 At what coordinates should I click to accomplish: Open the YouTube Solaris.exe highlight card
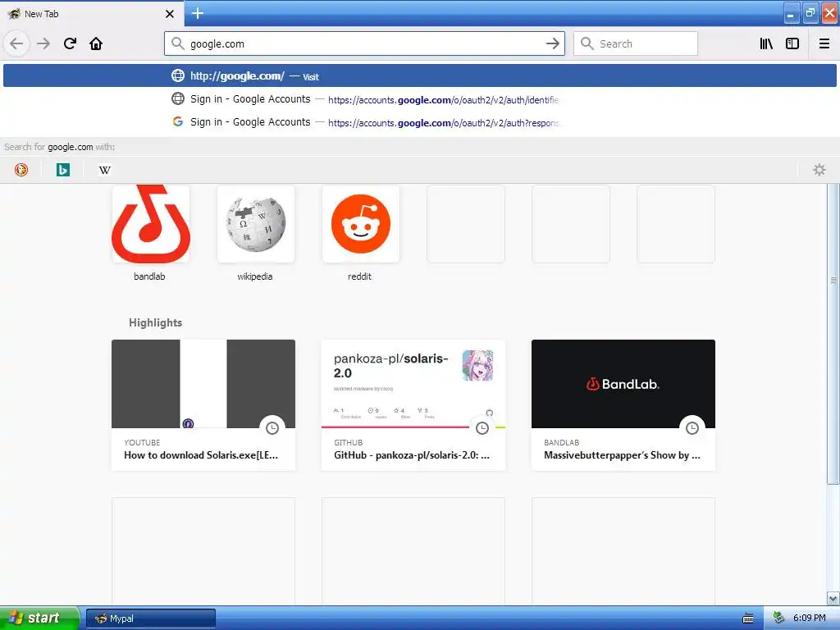tap(203, 405)
